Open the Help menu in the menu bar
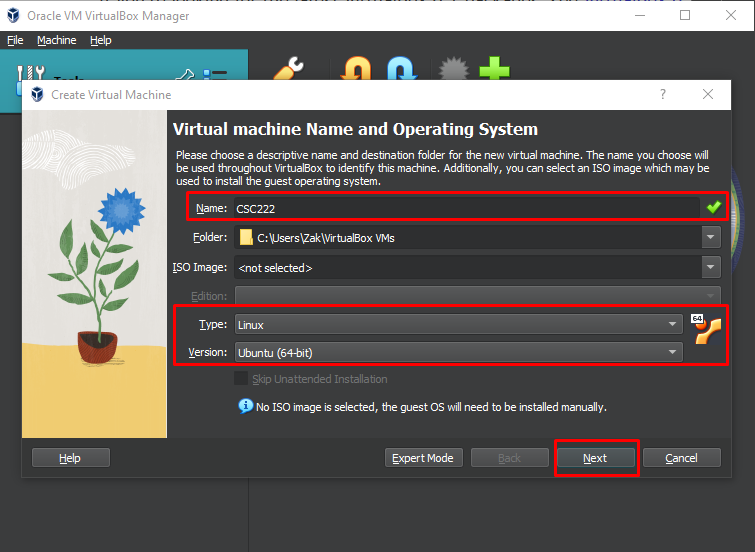Image resolution: width=755 pixels, height=552 pixels. pos(100,40)
